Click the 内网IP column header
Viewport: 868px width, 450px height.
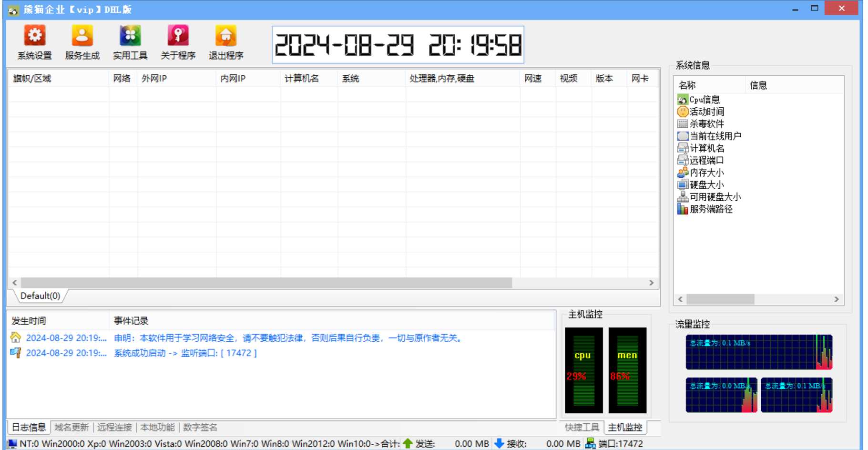248,79
